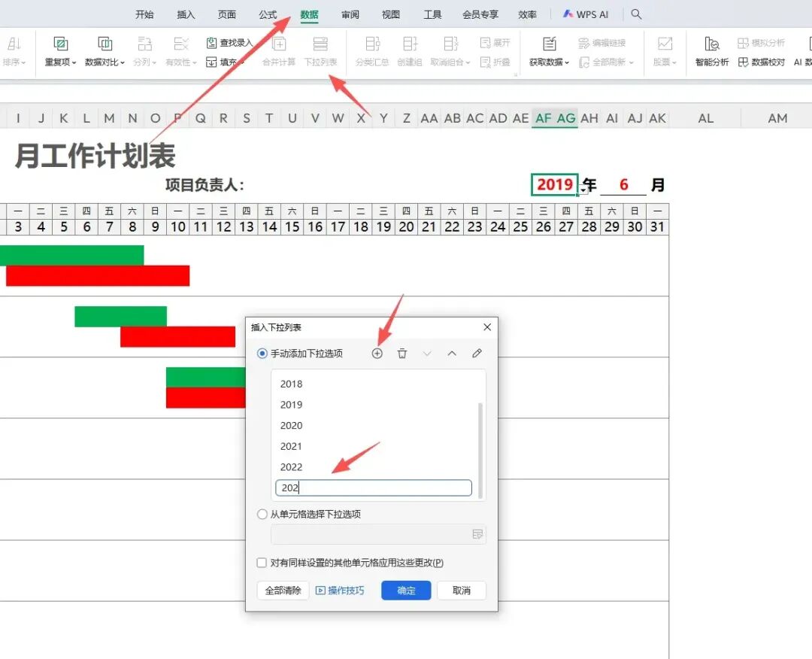Screen dimensions: 812x659
Task: Click the pencil edit icon in dialog
Action: (x=477, y=354)
